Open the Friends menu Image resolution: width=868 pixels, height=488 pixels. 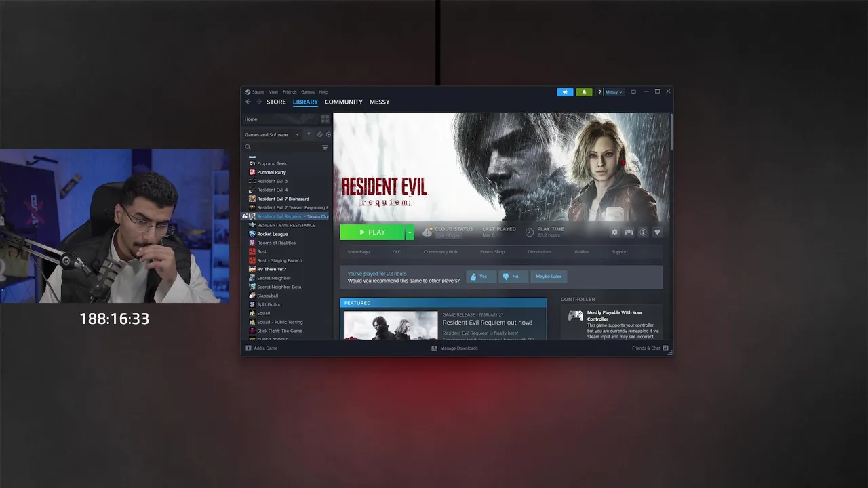290,92
